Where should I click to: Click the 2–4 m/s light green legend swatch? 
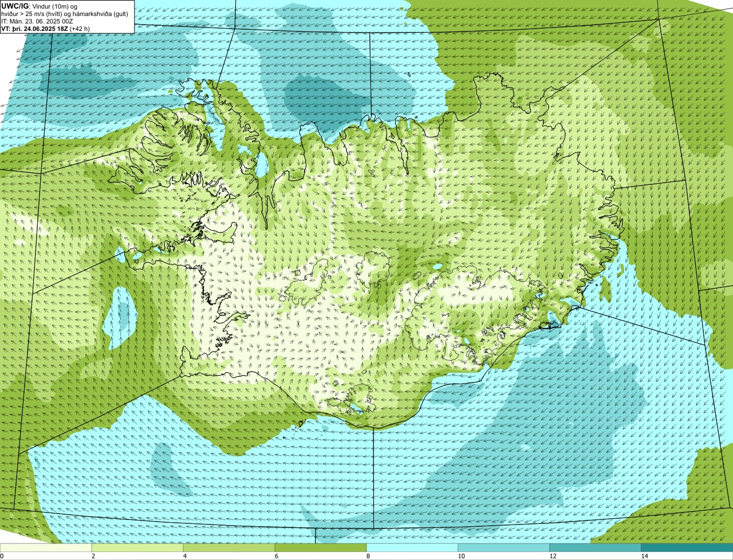click(137, 547)
